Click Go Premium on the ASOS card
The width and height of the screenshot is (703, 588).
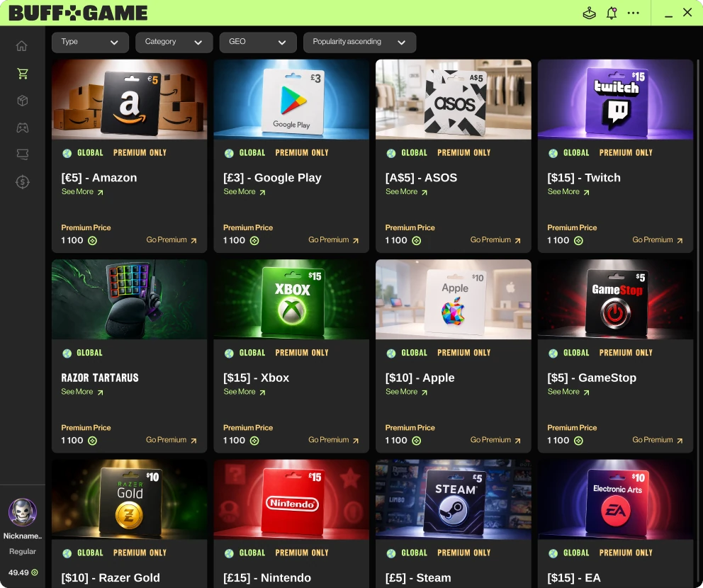[495, 240]
